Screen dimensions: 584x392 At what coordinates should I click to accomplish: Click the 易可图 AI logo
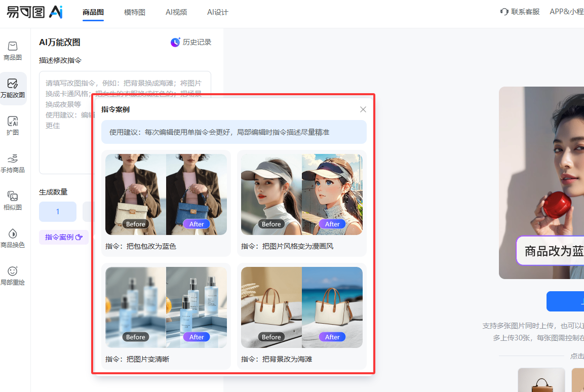[x=34, y=12]
